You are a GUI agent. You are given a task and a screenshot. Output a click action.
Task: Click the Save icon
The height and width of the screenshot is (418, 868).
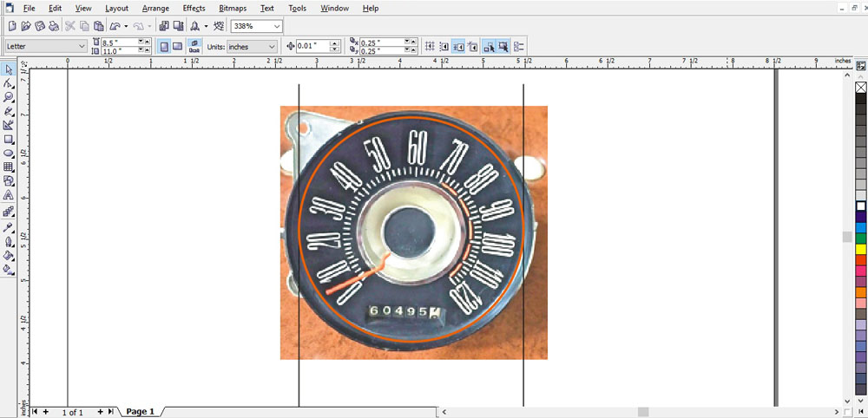point(40,26)
